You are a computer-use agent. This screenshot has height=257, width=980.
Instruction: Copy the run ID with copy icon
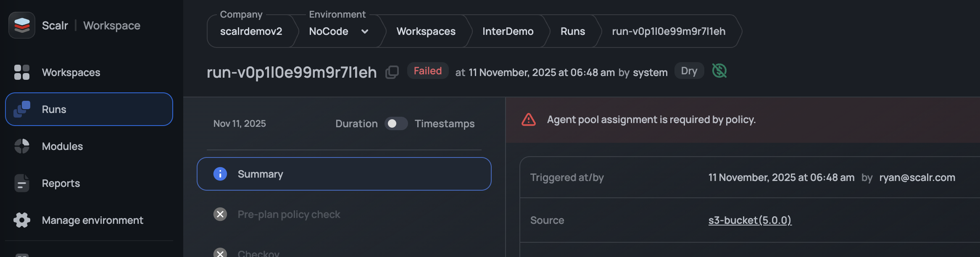click(x=392, y=72)
